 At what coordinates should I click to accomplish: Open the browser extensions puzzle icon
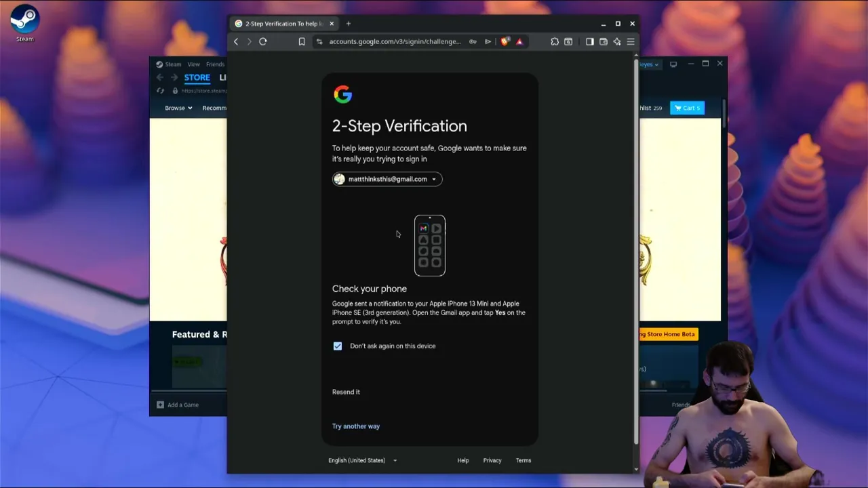point(555,41)
